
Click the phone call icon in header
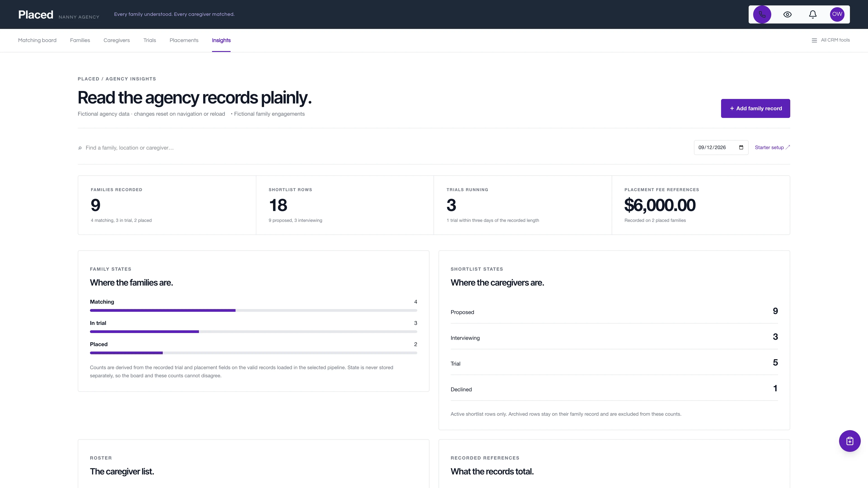[x=762, y=14]
